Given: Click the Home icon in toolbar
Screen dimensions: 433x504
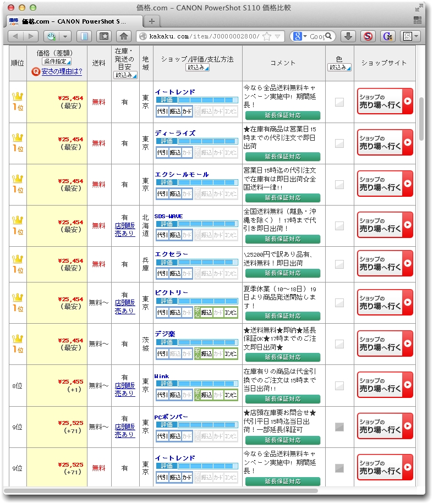Looking at the screenshot, I should pos(124,36).
